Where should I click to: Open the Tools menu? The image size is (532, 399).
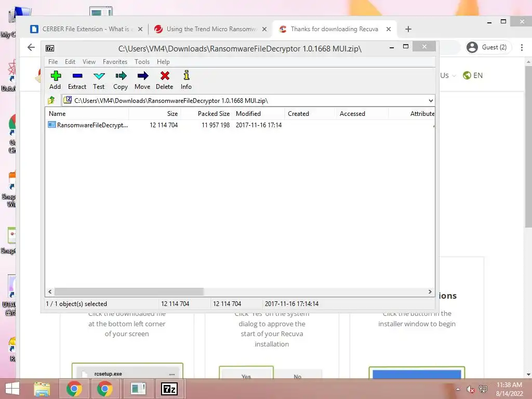coord(142,62)
